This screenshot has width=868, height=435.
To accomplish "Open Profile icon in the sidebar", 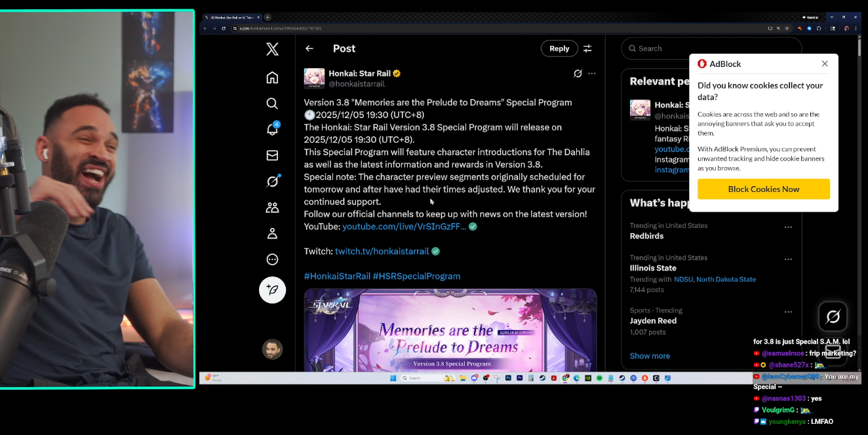I will (x=272, y=233).
